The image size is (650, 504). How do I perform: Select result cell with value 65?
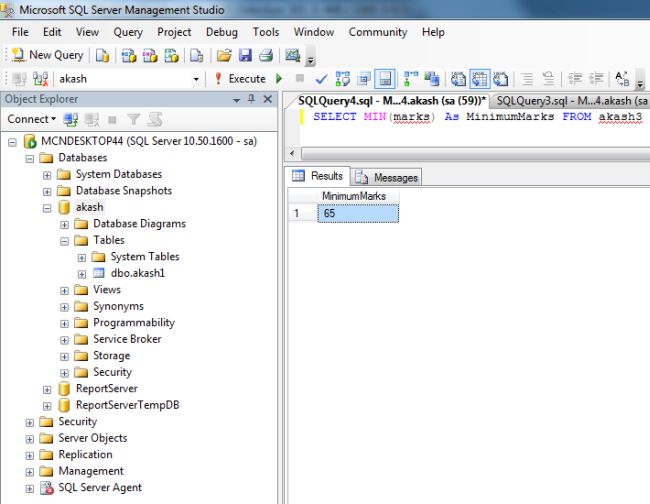coord(358,213)
